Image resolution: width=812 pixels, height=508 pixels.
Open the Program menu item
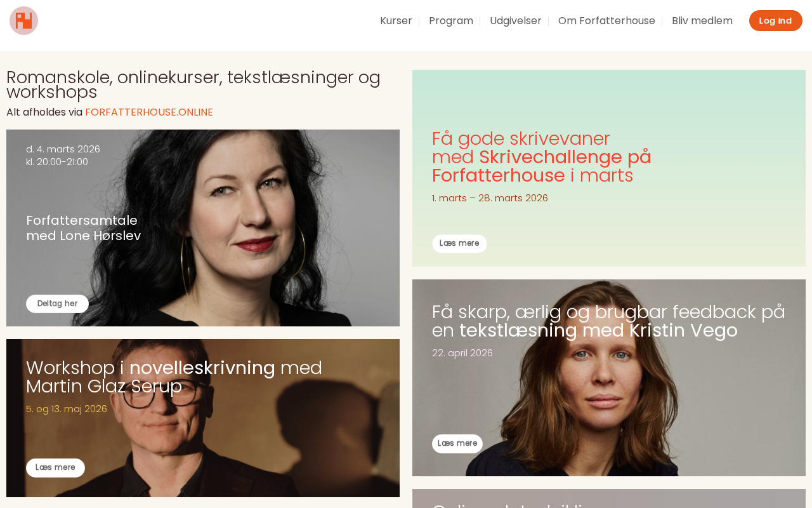[x=451, y=20]
